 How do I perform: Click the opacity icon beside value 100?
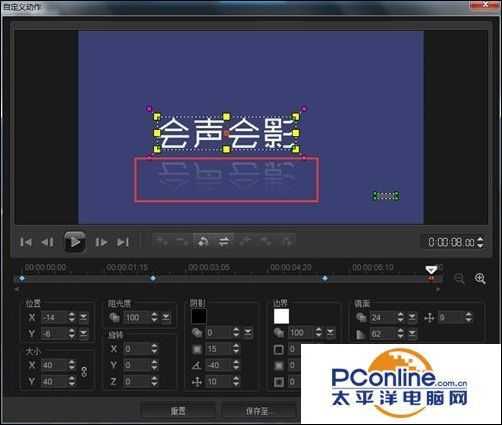114,317
